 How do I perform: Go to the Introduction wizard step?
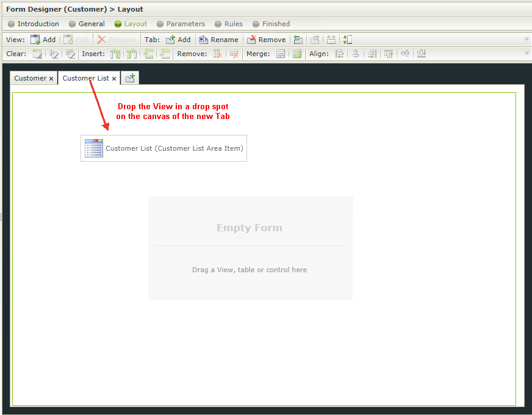(33, 24)
